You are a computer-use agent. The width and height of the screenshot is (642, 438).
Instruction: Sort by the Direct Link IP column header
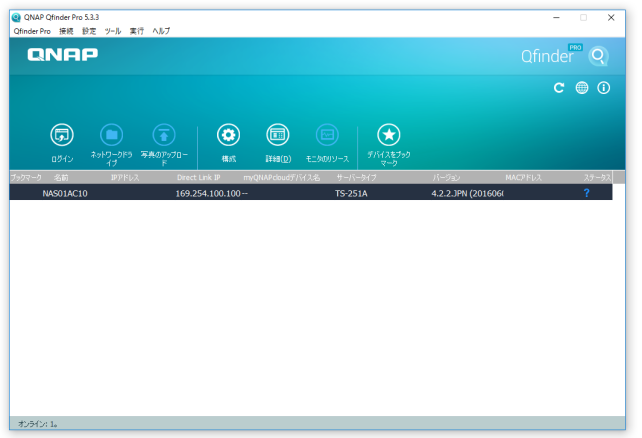coord(199,178)
